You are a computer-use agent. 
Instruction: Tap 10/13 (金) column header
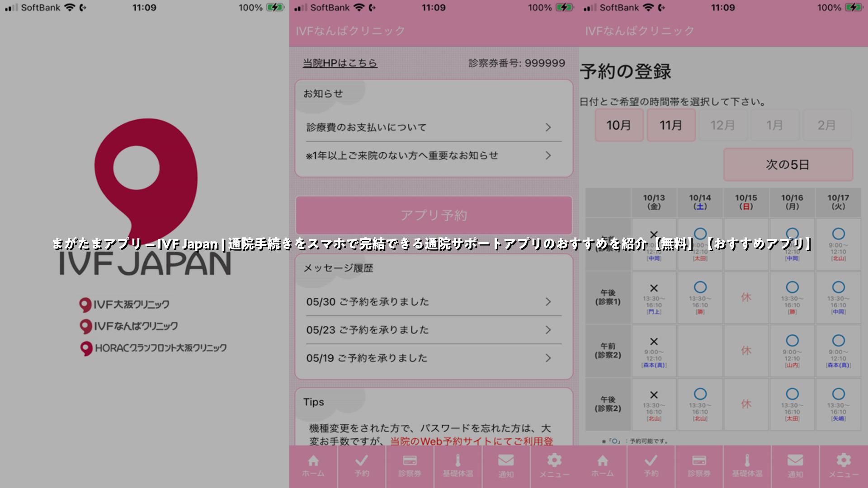tap(654, 202)
